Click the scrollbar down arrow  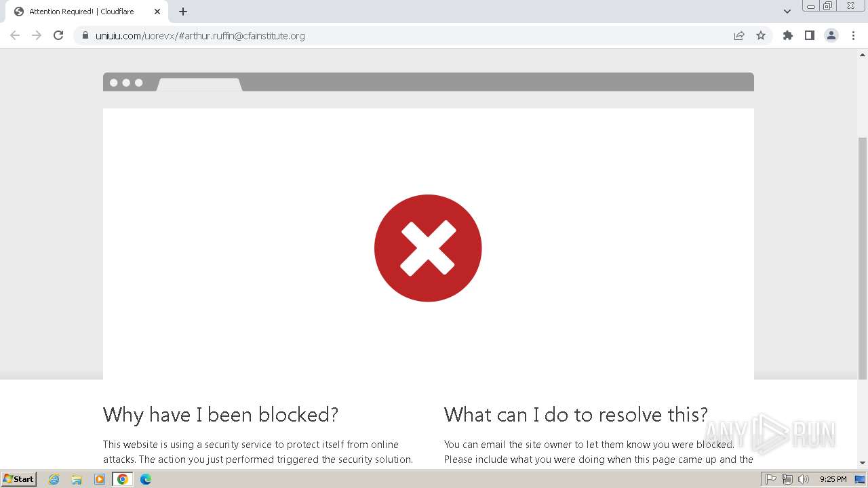pos(863,463)
